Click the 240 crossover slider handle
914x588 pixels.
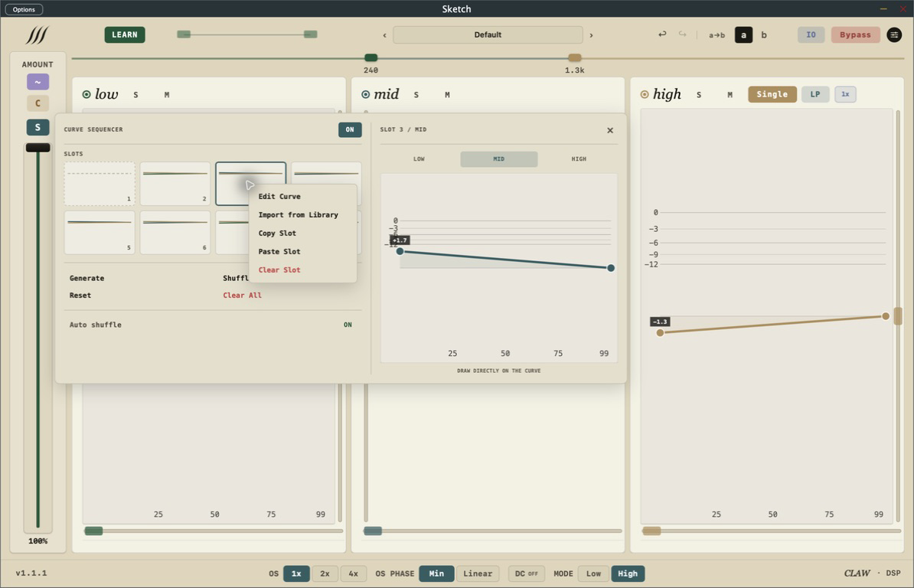tap(370, 57)
